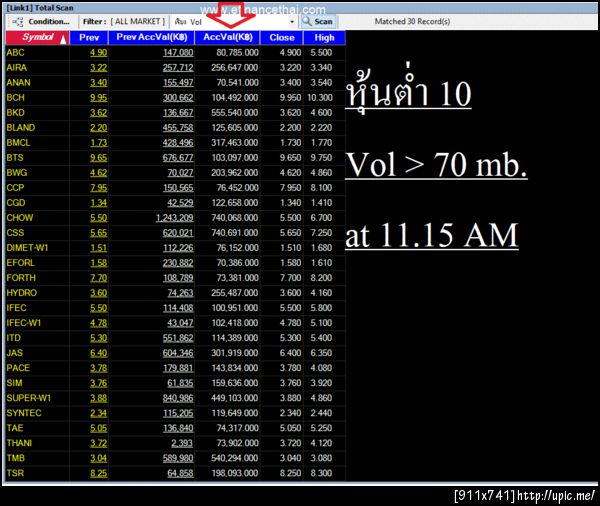Select the ANAN symbol

(x=18, y=83)
